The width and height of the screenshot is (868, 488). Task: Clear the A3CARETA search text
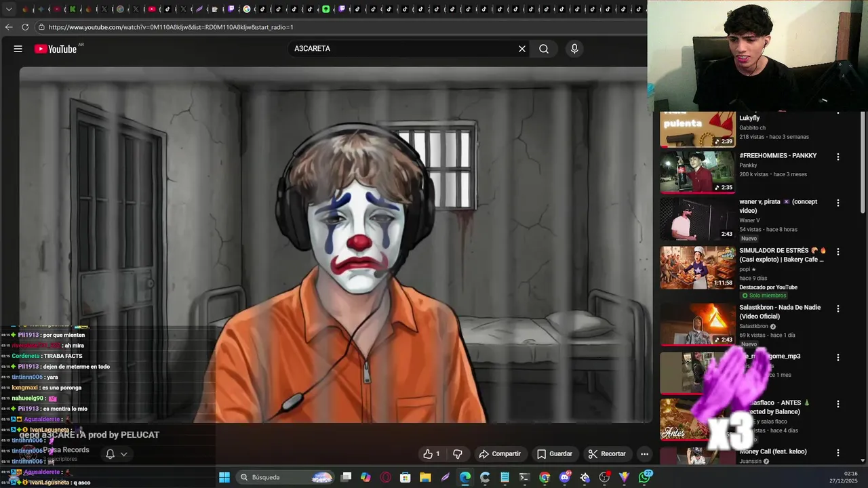click(x=522, y=49)
